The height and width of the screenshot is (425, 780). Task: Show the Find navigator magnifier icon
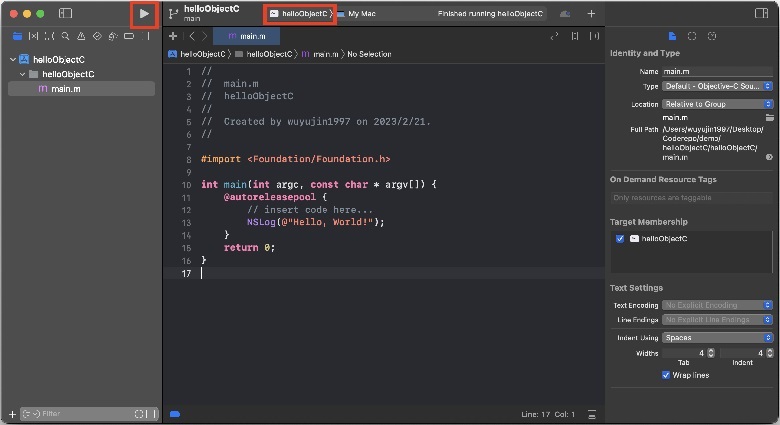point(65,36)
